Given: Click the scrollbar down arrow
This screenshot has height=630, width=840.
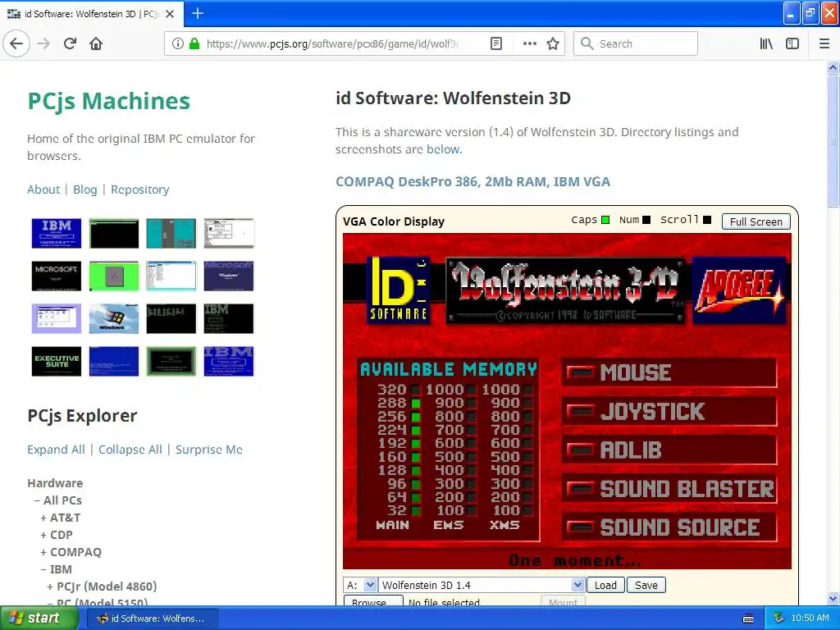Looking at the screenshot, I should point(833,598).
